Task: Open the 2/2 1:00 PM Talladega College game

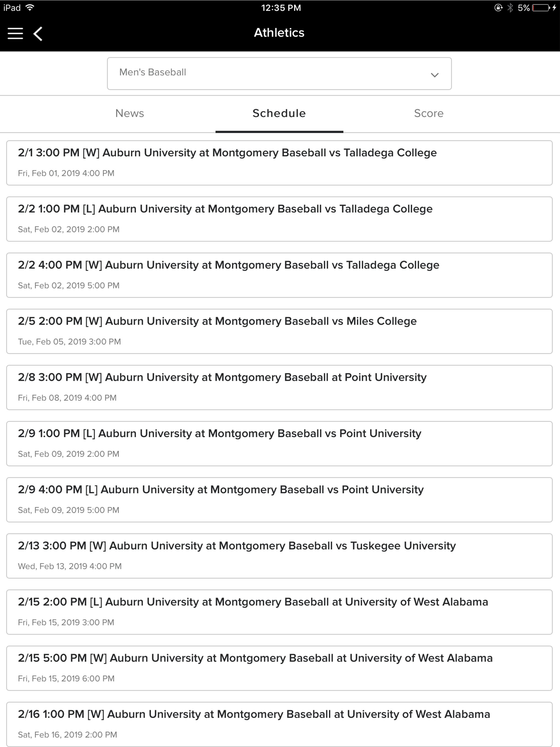Action: (279, 219)
